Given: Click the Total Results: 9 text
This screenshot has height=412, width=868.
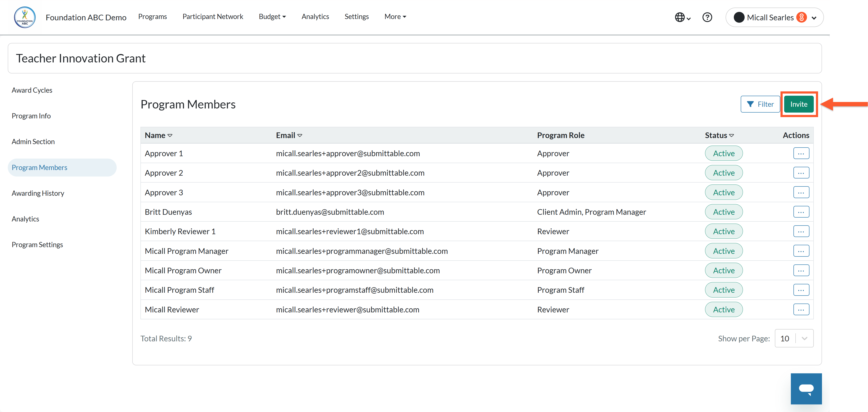Looking at the screenshot, I should [166, 339].
